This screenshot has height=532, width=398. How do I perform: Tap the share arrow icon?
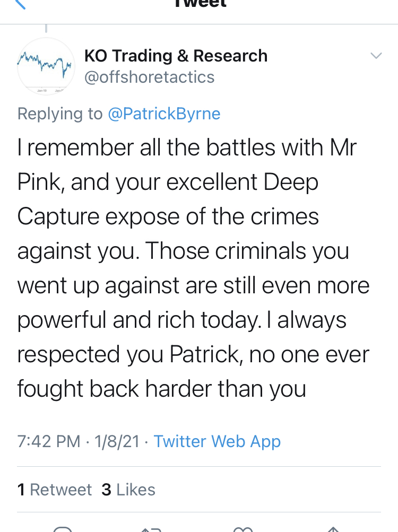[x=333, y=528]
